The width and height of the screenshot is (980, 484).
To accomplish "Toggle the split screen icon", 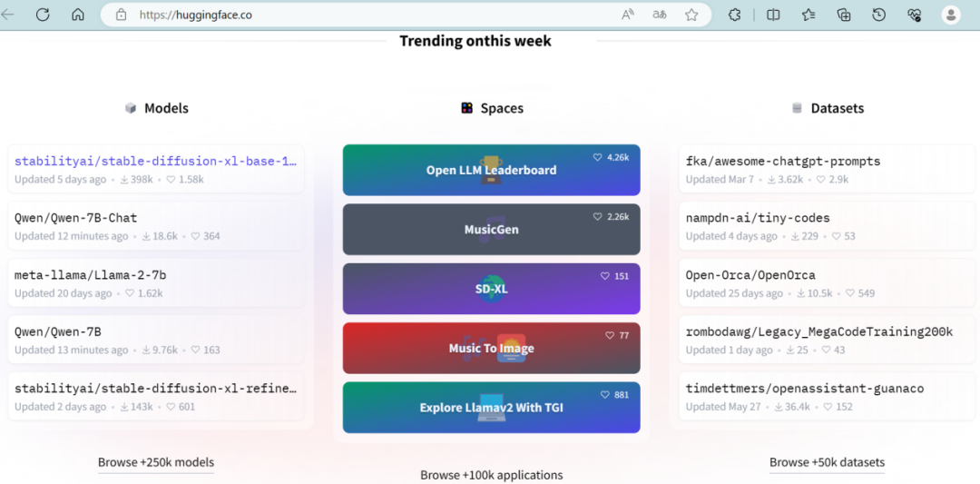I will tap(773, 15).
